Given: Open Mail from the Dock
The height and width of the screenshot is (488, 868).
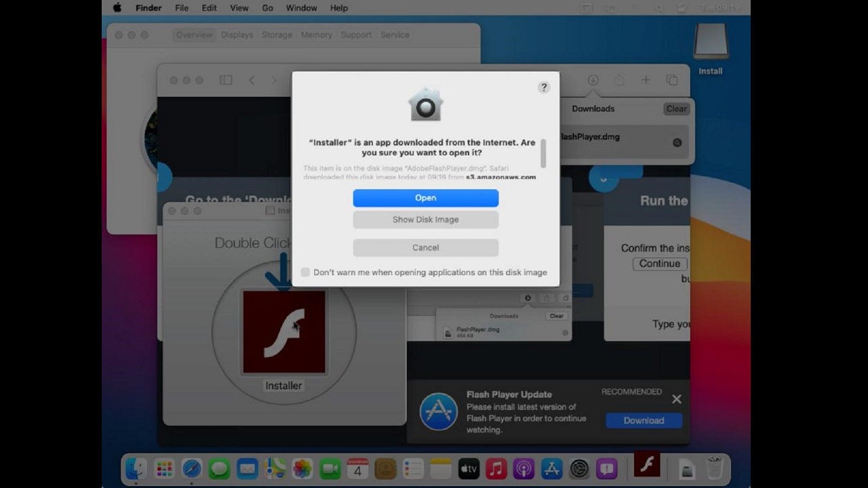Looking at the screenshot, I should click(x=247, y=468).
